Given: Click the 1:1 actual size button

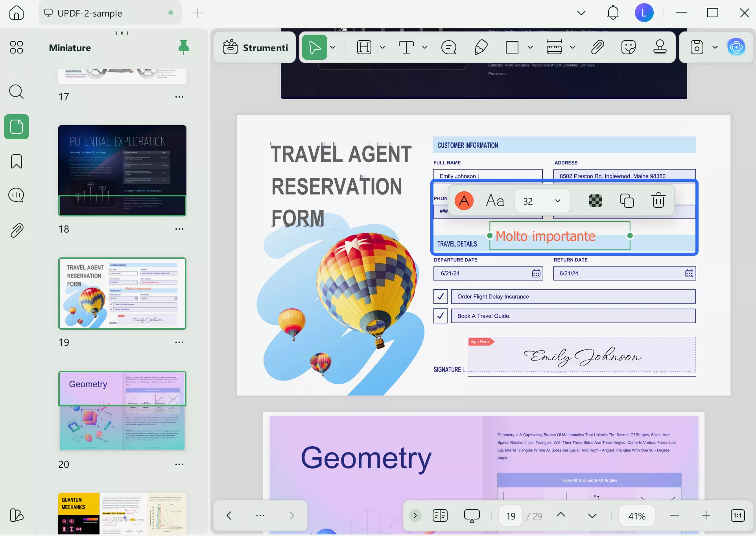Looking at the screenshot, I should coord(738,516).
